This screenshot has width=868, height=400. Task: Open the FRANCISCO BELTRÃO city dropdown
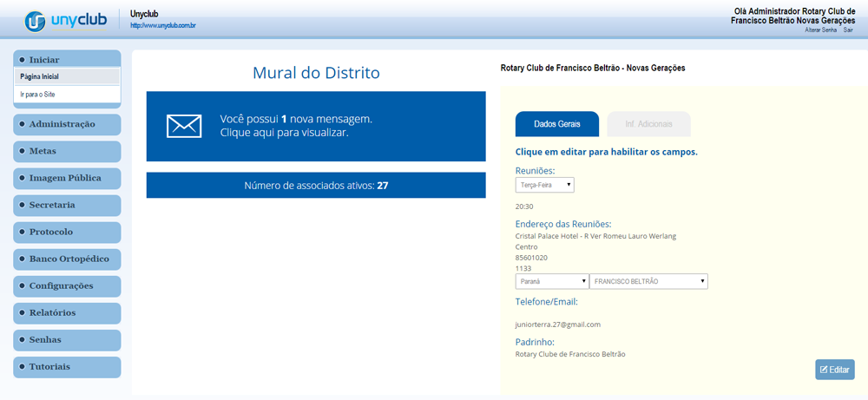(648, 282)
